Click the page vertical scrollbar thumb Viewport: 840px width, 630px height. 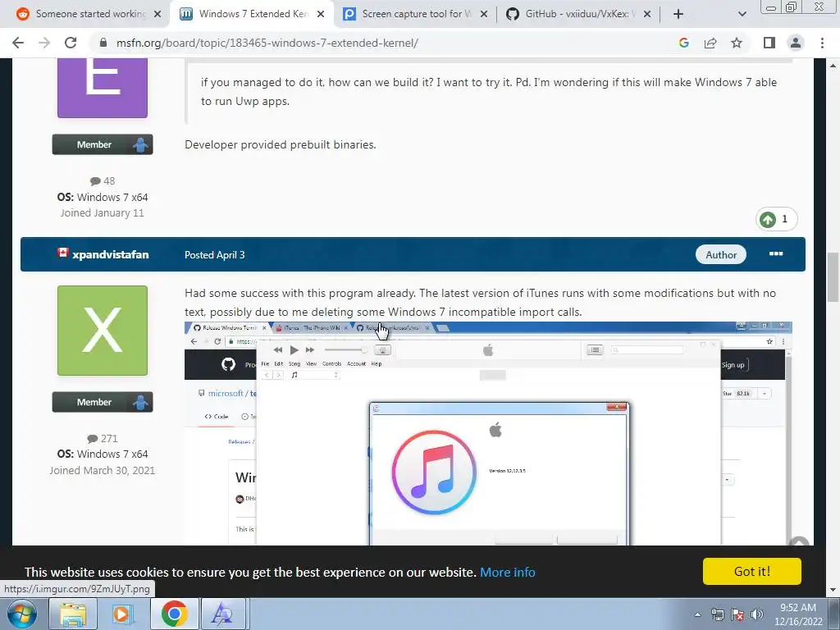[x=833, y=277]
